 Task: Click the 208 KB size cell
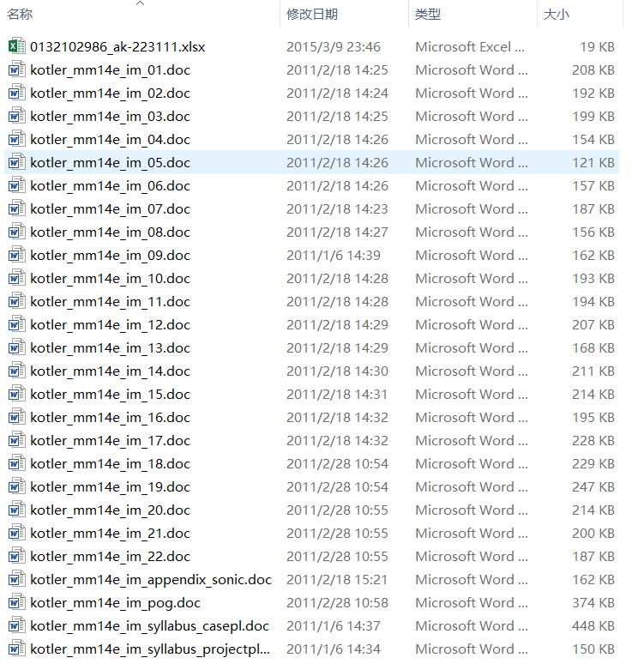(x=593, y=69)
